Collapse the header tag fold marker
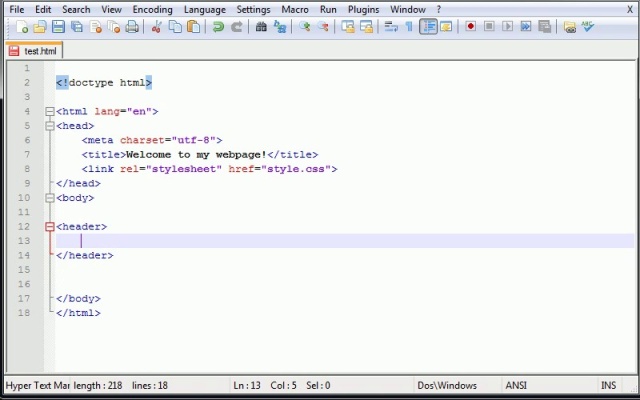Screen dimensions: 640x400 (x=49, y=227)
